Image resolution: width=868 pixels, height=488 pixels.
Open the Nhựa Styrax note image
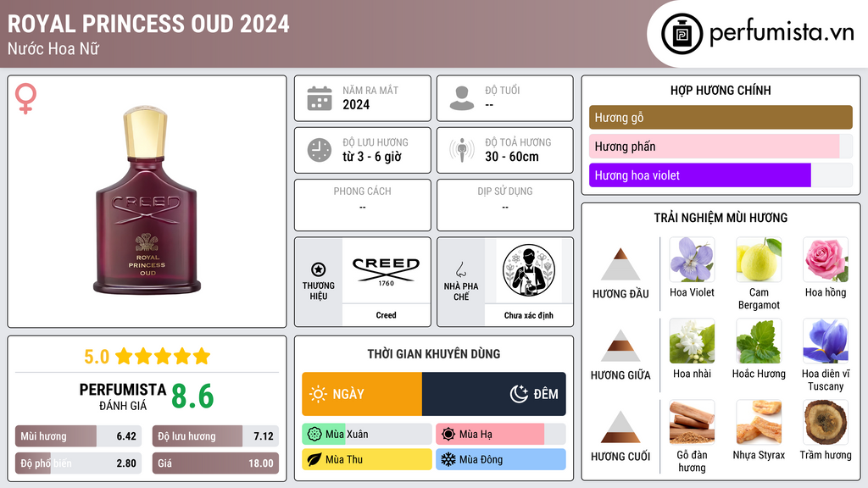(x=759, y=422)
